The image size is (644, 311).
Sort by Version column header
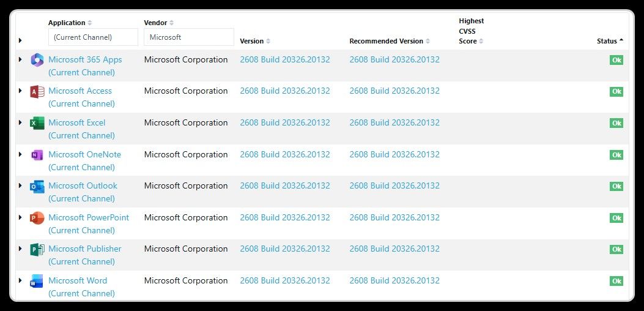[255, 41]
